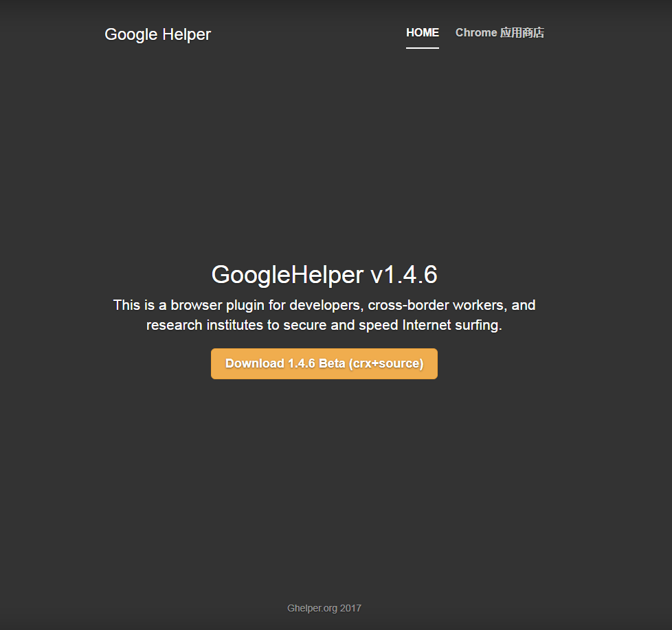
Task: Click Download 1.4.6 Beta (crx+source) button
Action: click(x=324, y=363)
